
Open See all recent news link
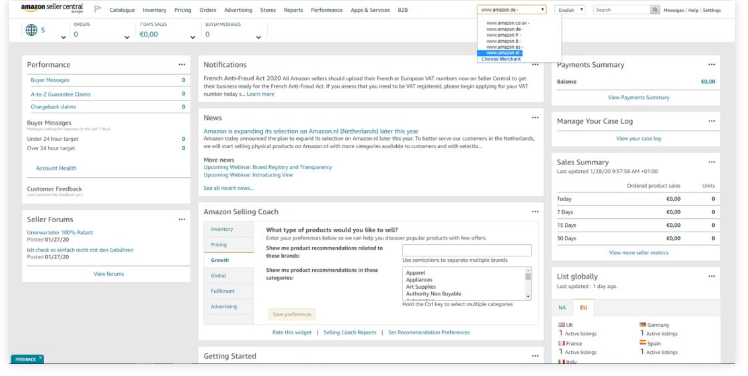pos(229,188)
